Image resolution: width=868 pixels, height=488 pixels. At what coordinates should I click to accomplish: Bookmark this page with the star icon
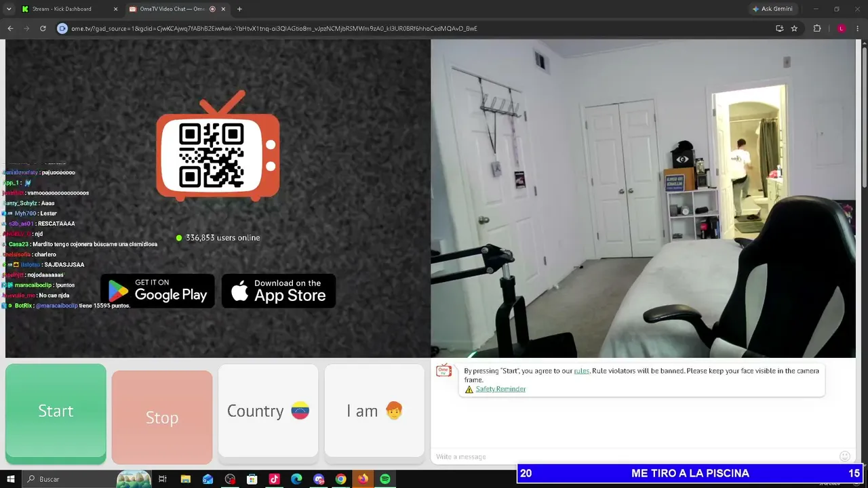(x=794, y=28)
